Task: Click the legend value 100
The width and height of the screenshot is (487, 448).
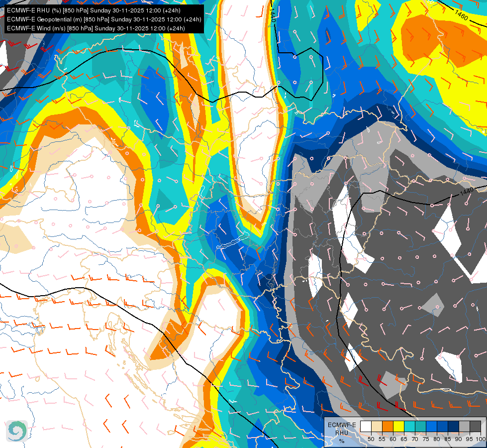Action: 481,439
